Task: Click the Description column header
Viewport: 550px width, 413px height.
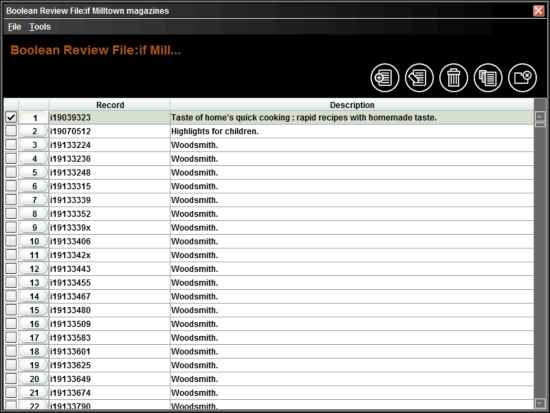Action: coord(352,105)
